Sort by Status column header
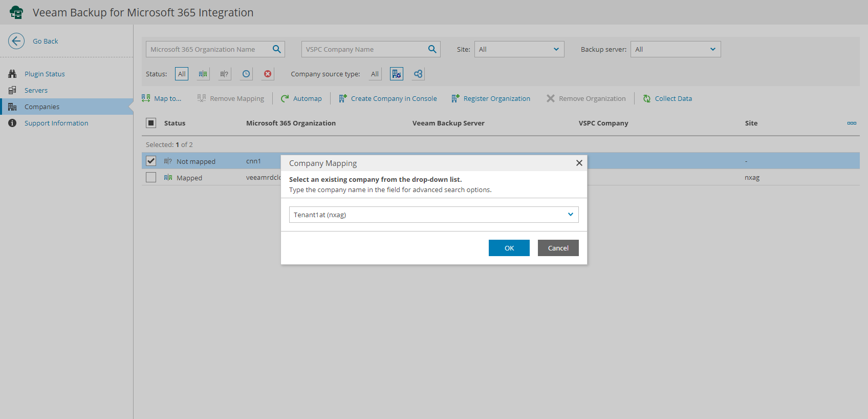The image size is (868, 419). pos(175,123)
